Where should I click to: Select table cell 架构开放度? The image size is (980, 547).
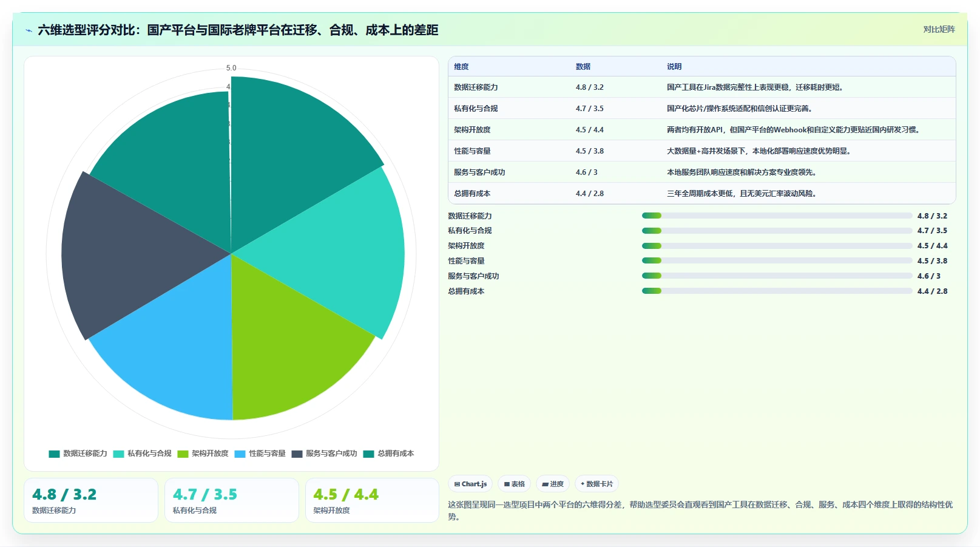point(472,130)
